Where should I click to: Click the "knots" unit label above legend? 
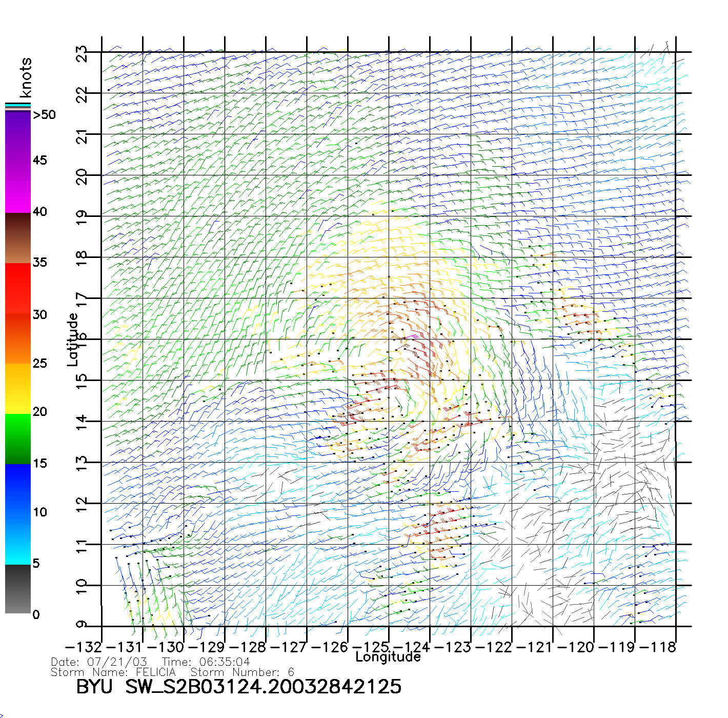(x=26, y=77)
